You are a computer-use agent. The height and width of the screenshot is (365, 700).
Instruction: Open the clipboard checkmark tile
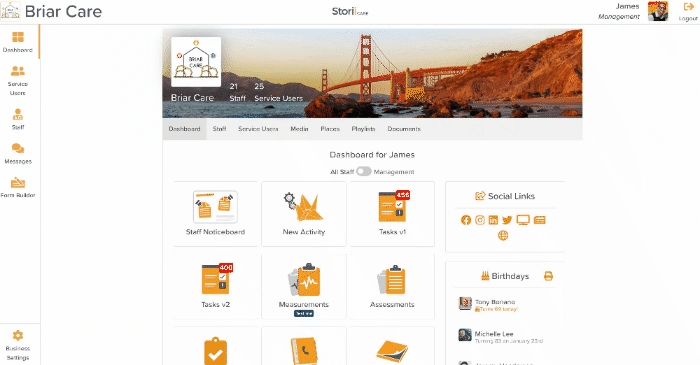coord(216,346)
